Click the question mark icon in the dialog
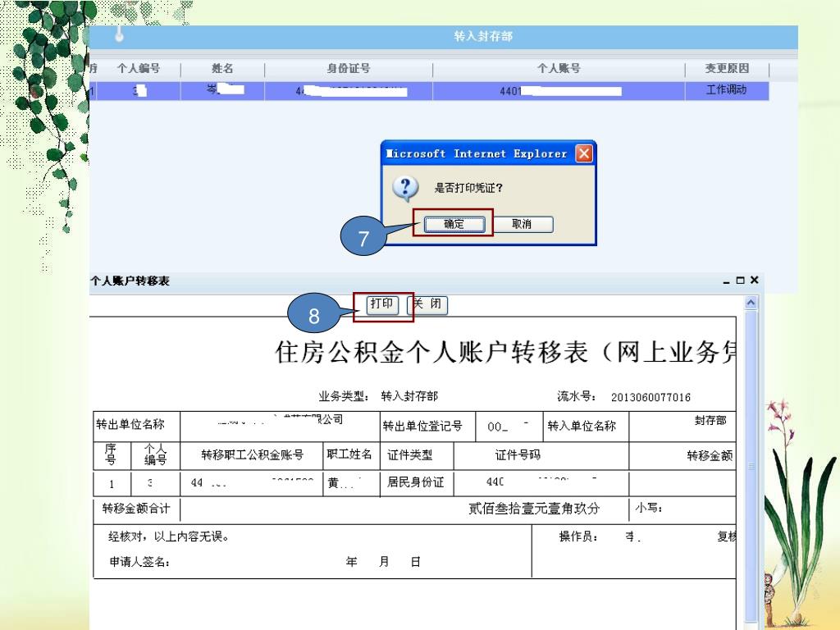The width and height of the screenshot is (840, 630). click(406, 188)
